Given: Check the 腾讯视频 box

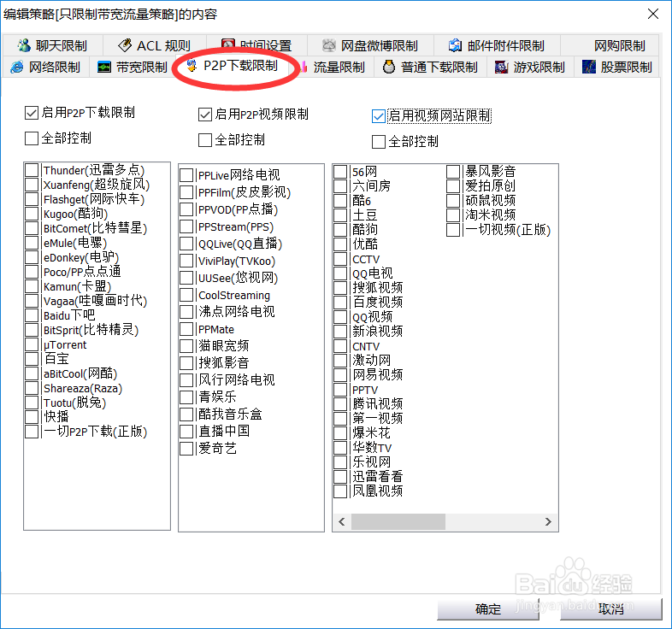Looking at the screenshot, I should point(340,404).
